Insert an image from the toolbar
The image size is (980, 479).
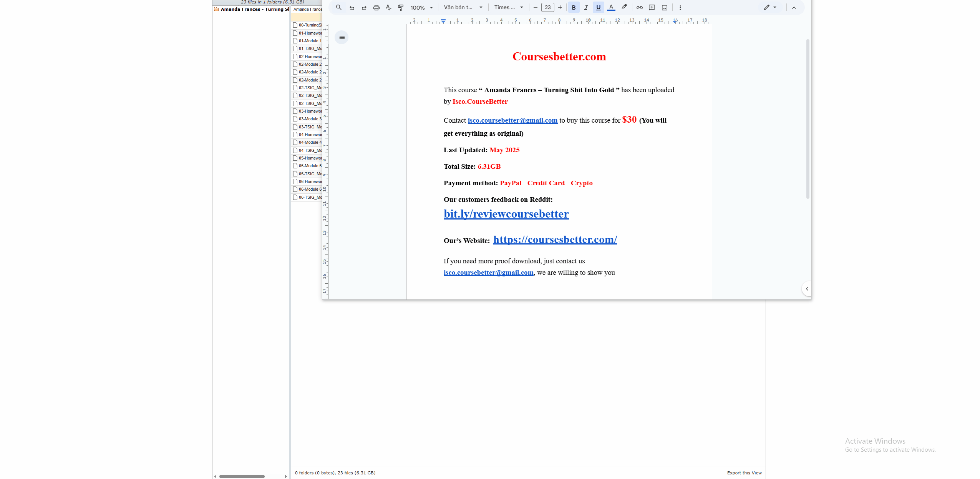(x=664, y=8)
